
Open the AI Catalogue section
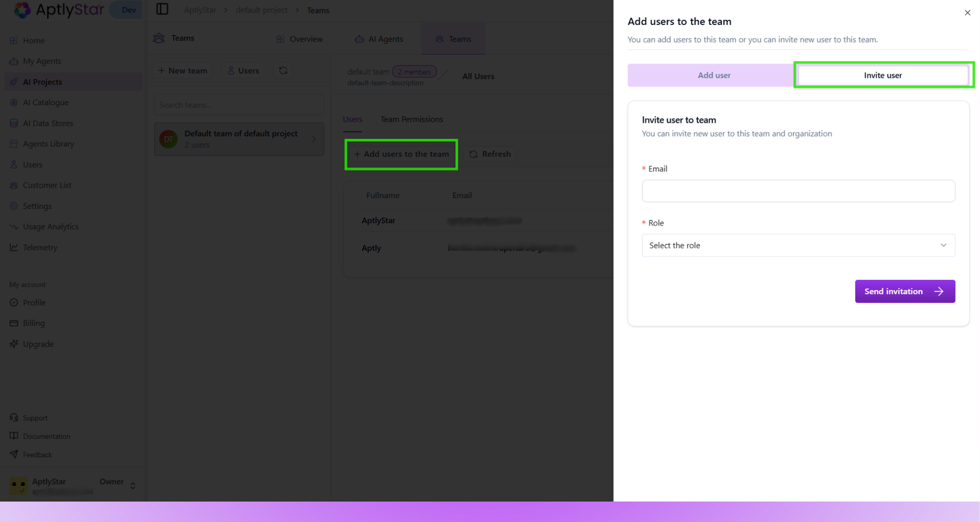click(45, 102)
